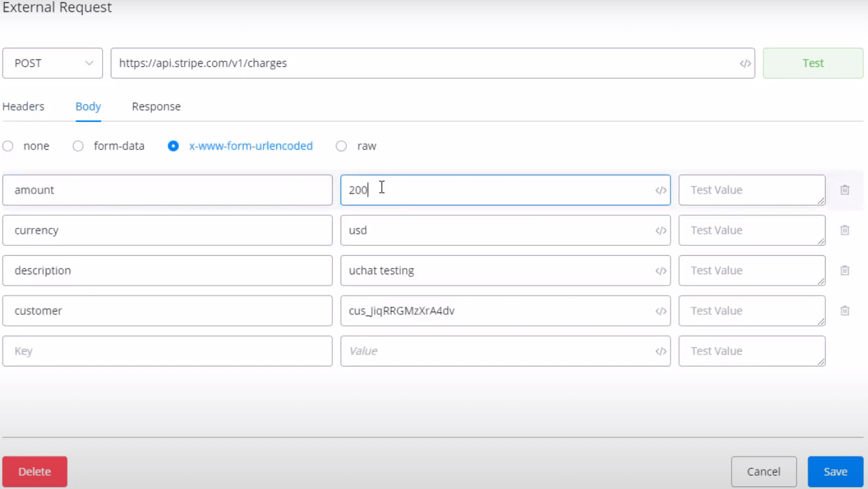Remove the description row with trash icon

tap(845, 271)
